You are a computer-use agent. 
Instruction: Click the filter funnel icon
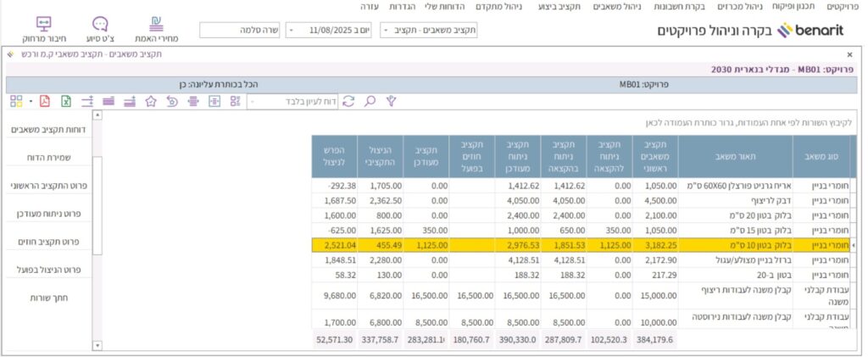pos(391,101)
